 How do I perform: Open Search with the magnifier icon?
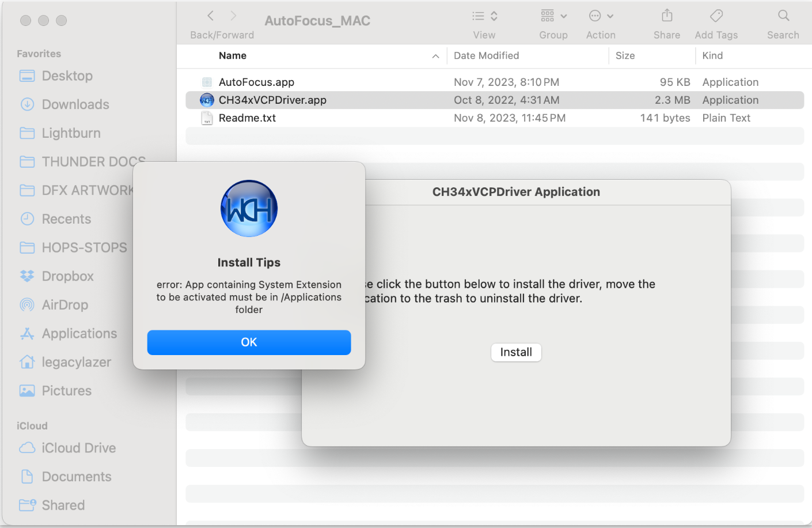tap(783, 16)
